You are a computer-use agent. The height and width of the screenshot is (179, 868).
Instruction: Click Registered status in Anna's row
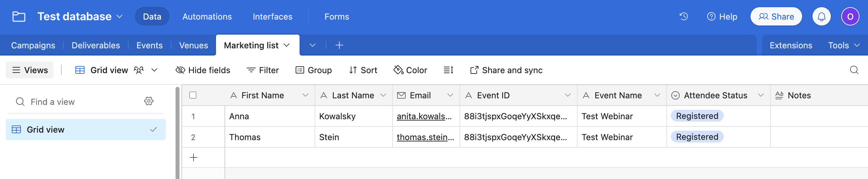pos(697,116)
